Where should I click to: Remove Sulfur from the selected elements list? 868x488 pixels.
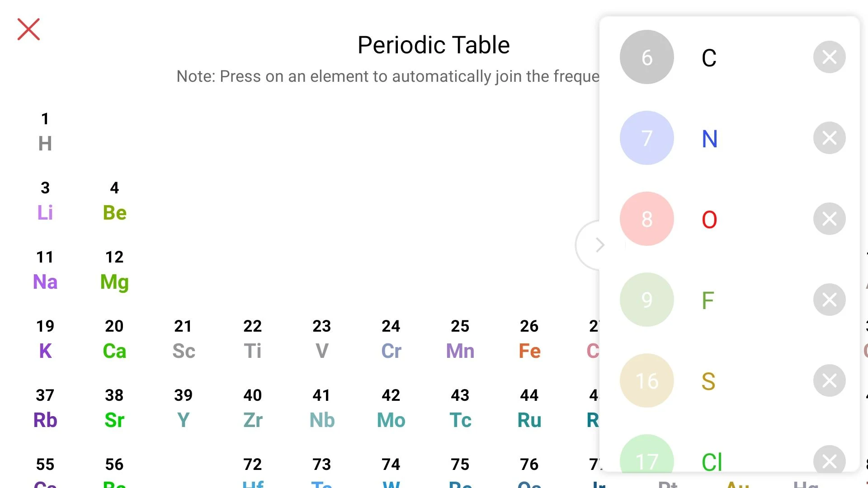point(829,380)
